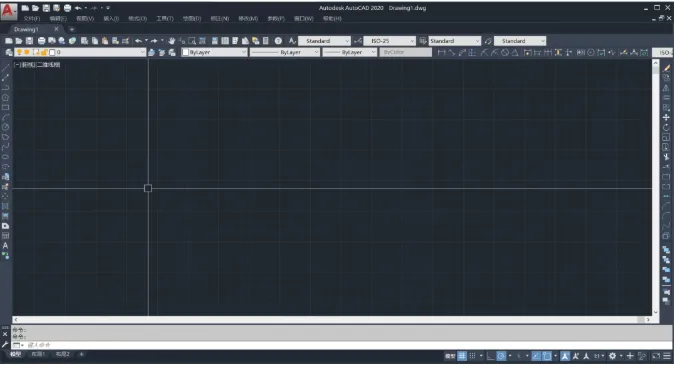674x368 pixels.
Task: Click the horizontal scrollbar under the drawing area
Action: (x=333, y=319)
